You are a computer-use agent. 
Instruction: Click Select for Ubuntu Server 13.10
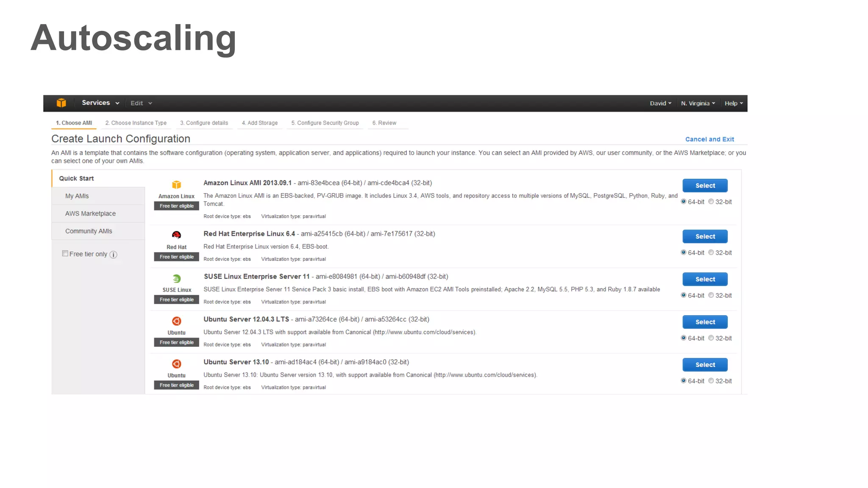[705, 365]
